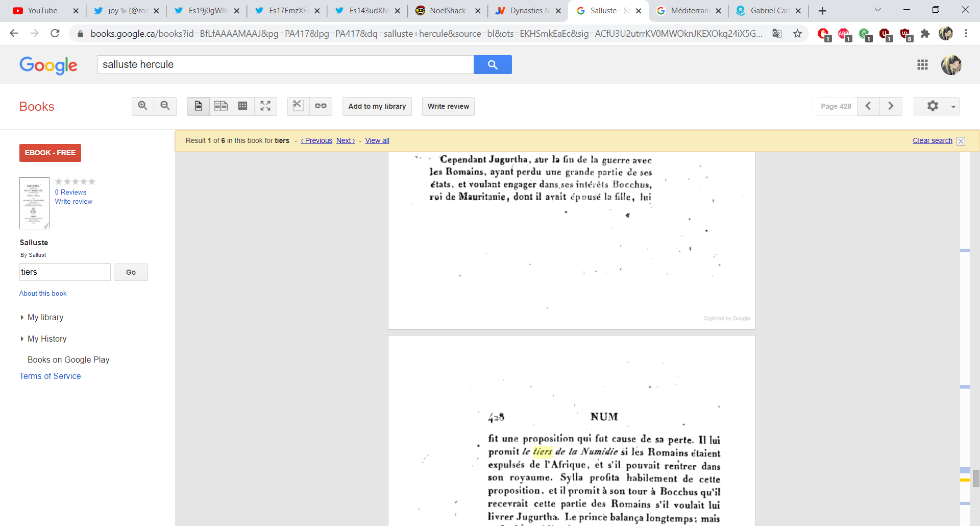Screen dimensions: 980x526
Task: Open the settings gear dropdown
Action: 936,106
